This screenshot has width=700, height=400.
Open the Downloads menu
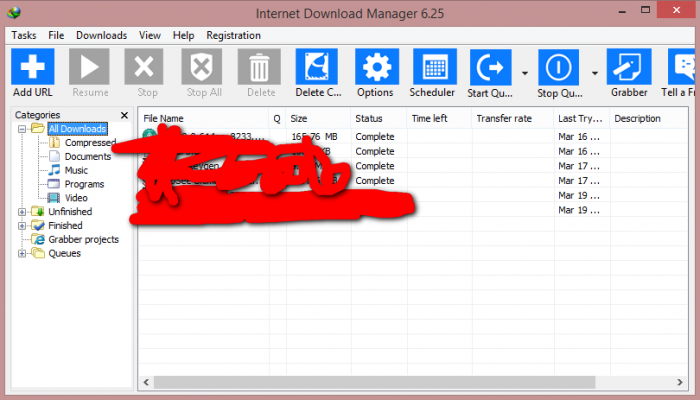pos(101,35)
